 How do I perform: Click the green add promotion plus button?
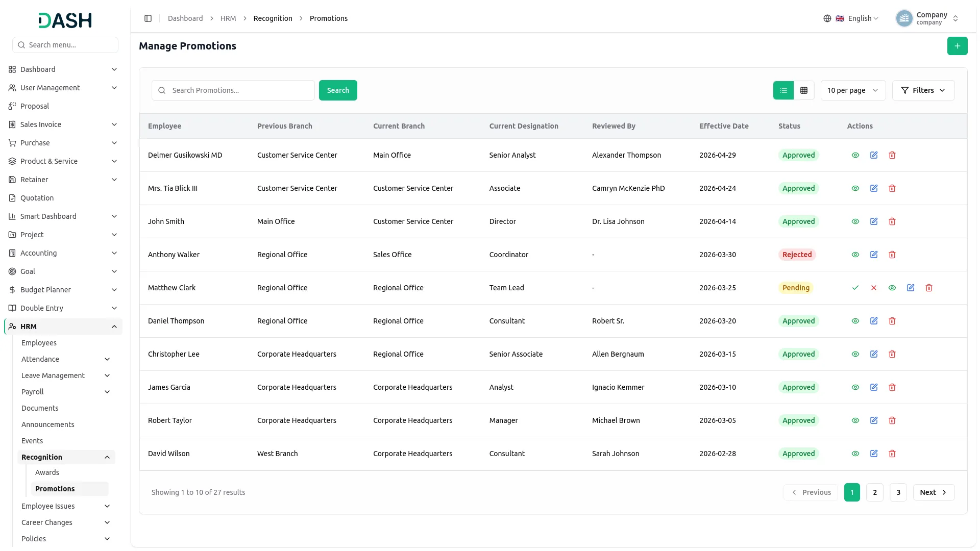[957, 46]
